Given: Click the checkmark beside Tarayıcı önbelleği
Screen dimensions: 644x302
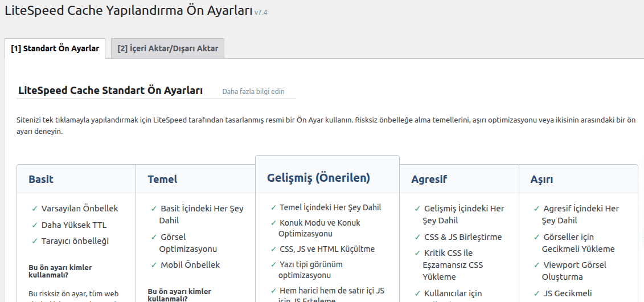Looking at the screenshot, I should tap(35, 241).
